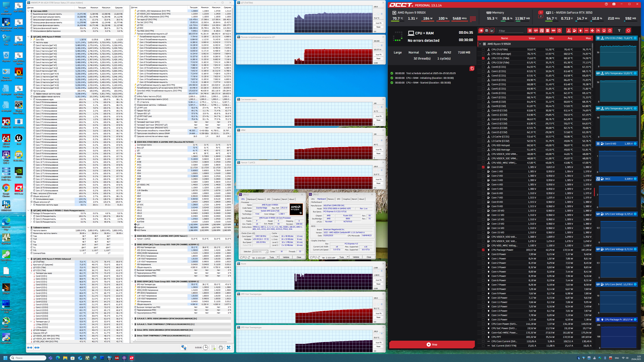Image resolution: width=644 pixels, height=362 pixels.
Task: Reset OCCT sensor min/max values
Action: click(x=628, y=30)
